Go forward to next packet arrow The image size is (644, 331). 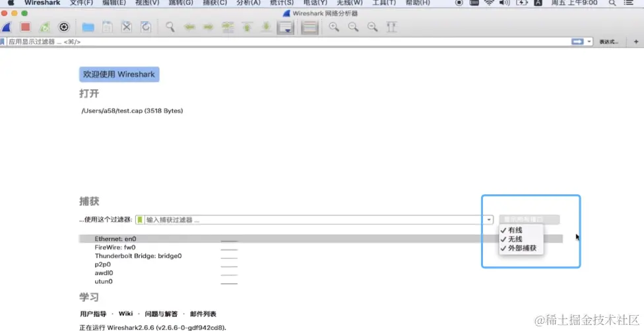coord(209,27)
